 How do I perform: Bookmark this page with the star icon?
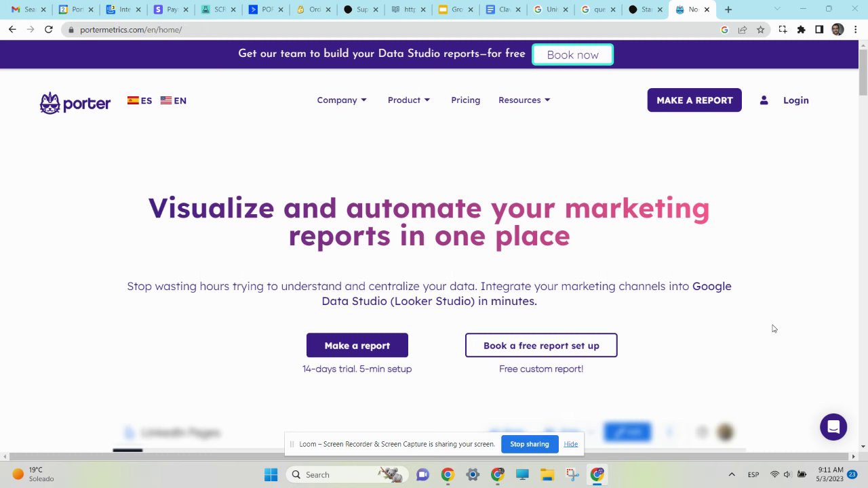[760, 30]
